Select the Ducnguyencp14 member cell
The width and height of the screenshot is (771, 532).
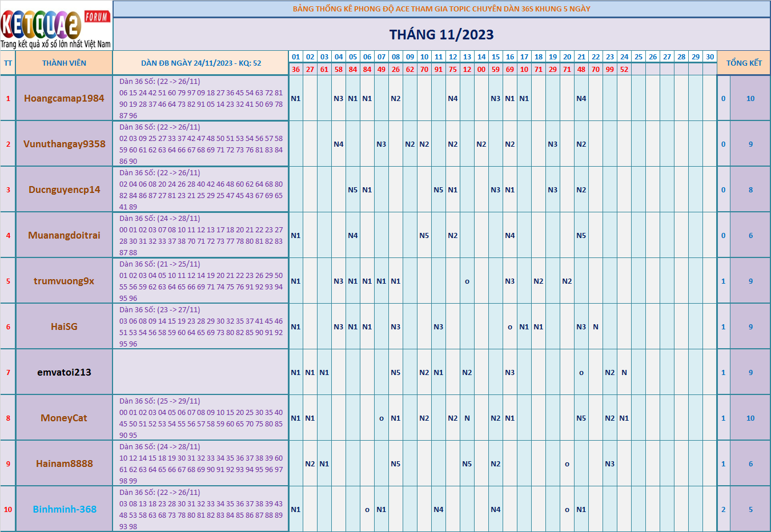coord(64,190)
